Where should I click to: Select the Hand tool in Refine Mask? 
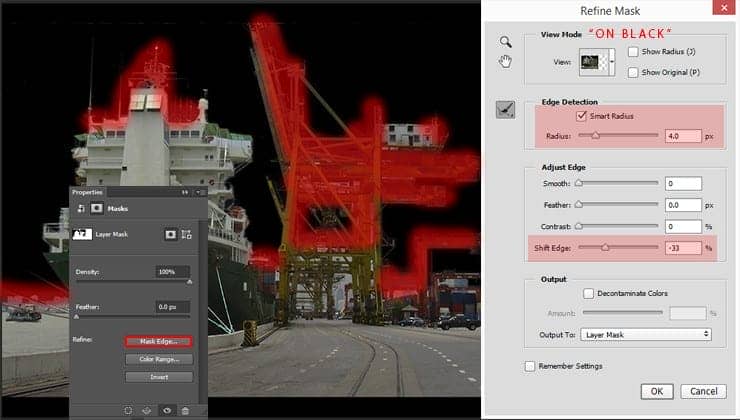pyautogui.click(x=505, y=61)
